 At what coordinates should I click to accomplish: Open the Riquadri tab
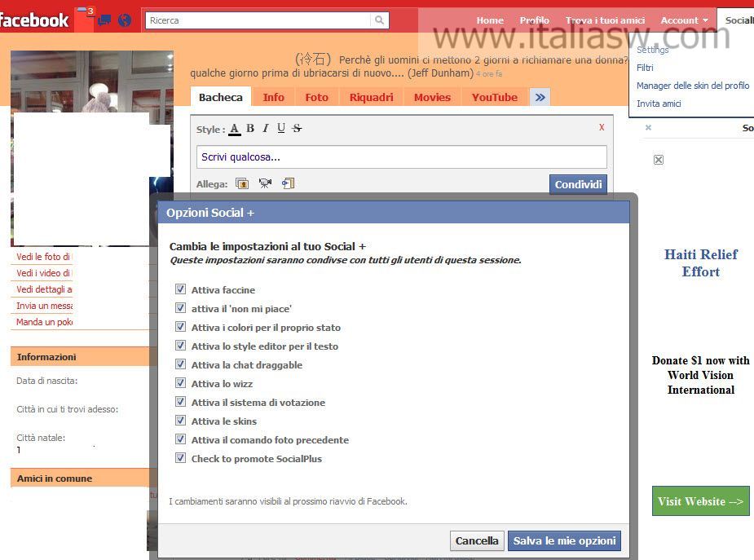[x=371, y=97]
